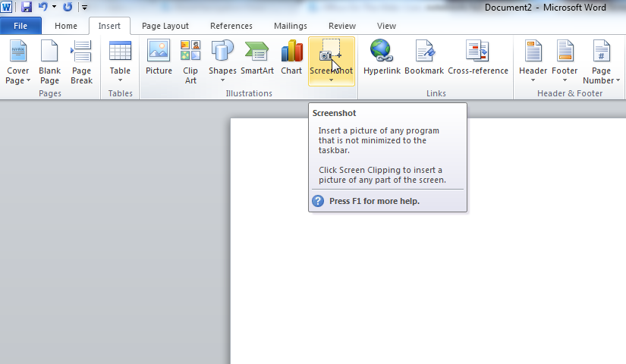Click the 'Tables' group label
Viewport: 626px width, 364px height.
120,93
